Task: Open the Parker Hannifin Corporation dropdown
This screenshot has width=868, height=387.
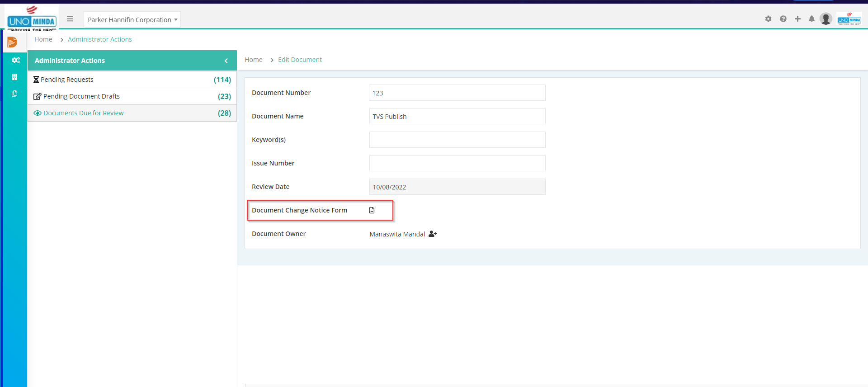Action: tap(132, 19)
